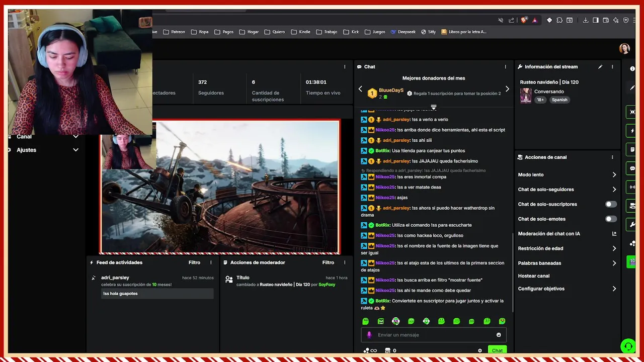Open Juegos bookmark folder

pyautogui.click(x=375, y=32)
